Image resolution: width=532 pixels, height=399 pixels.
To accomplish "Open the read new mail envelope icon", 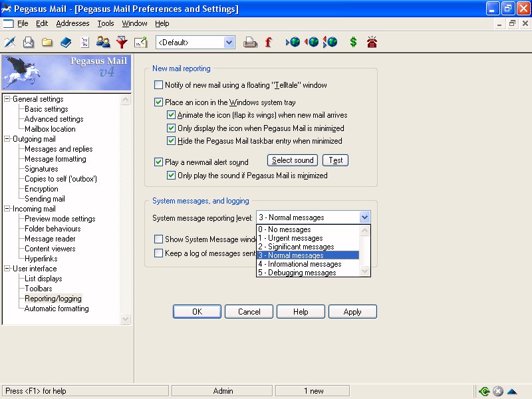I will point(29,43).
